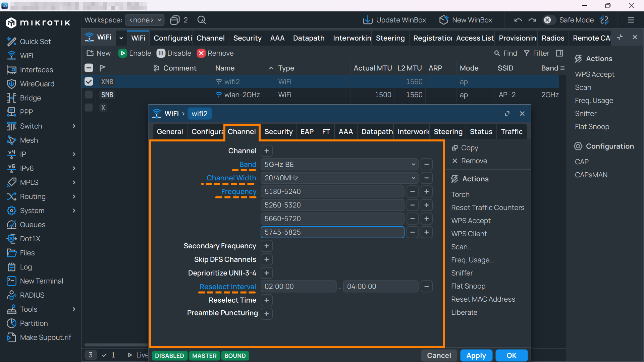Click the detach window icon in wifi2 dialog
The image size is (644, 362).
[507, 114]
